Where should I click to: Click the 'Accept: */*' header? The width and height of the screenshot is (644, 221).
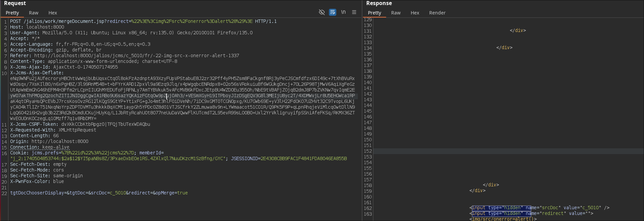(25, 38)
